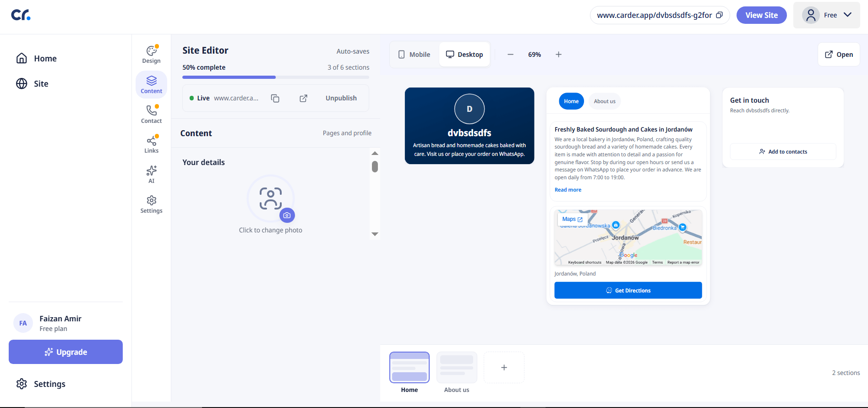Switch preview to Mobile view
The height and width of the screenshot is (408, 868).
pyautogui.click(x=414, y=55)
